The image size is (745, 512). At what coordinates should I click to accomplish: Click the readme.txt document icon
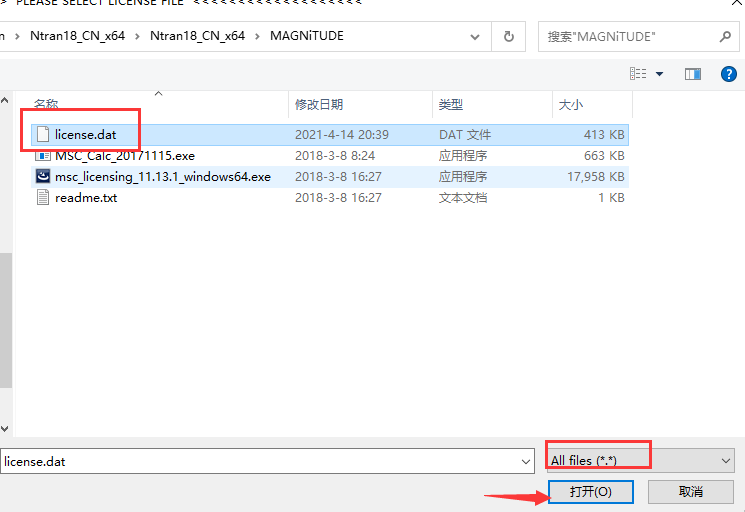pyautogui.click(x=43, y=197)
